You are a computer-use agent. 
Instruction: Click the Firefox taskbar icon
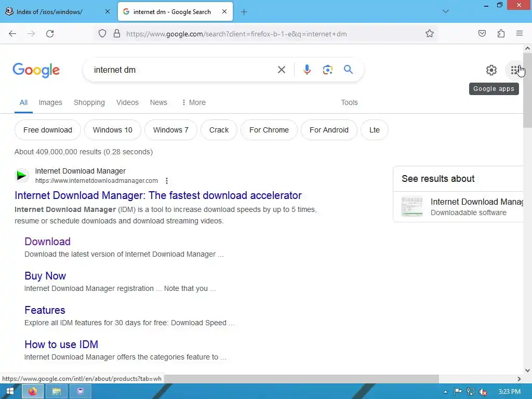[x=33, y=391]
